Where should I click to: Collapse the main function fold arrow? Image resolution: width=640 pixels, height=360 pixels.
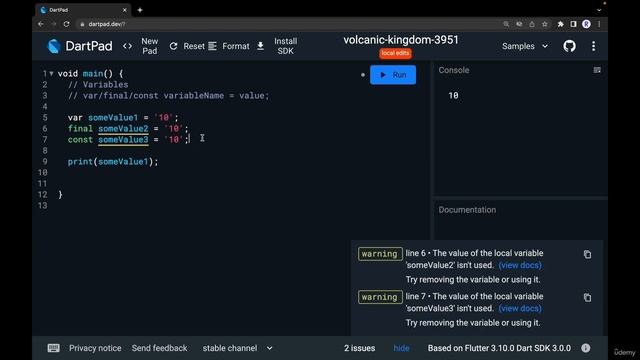pyautogui.click(x=51, y=74)
